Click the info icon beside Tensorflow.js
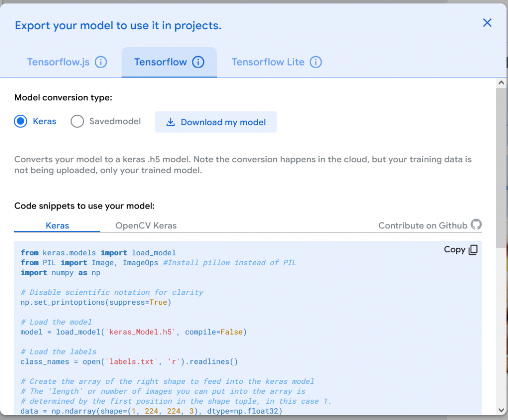The width and height of the screenshot is (508, 420). pos(101,62)
